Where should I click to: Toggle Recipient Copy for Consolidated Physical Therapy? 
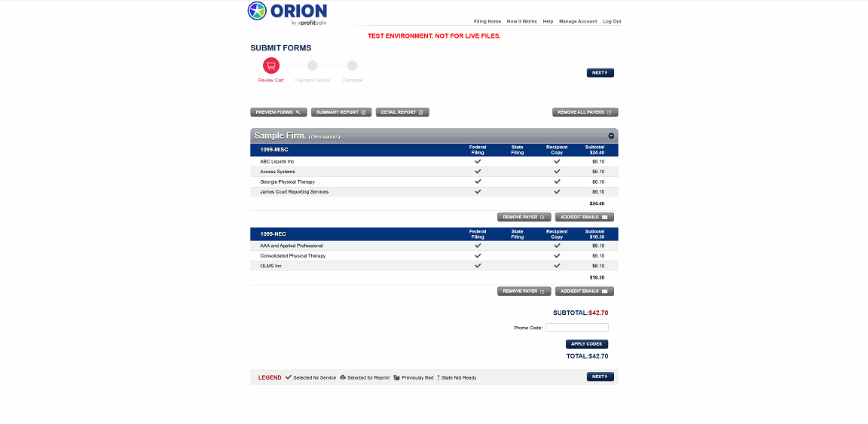coord(557,256)
